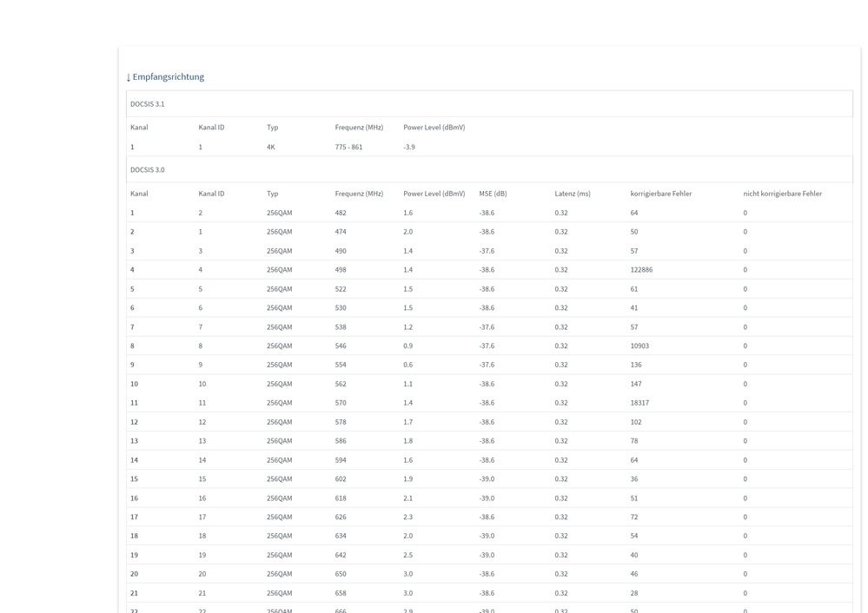The width and height of the screenshot is (868, 613).
Task: Click the 482 frequency cell
Action: tap(341, 213)
